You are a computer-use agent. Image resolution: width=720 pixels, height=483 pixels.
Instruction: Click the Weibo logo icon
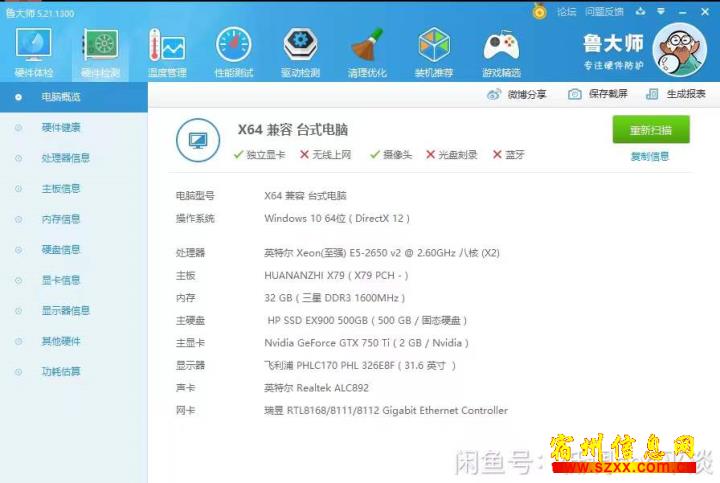494,95
